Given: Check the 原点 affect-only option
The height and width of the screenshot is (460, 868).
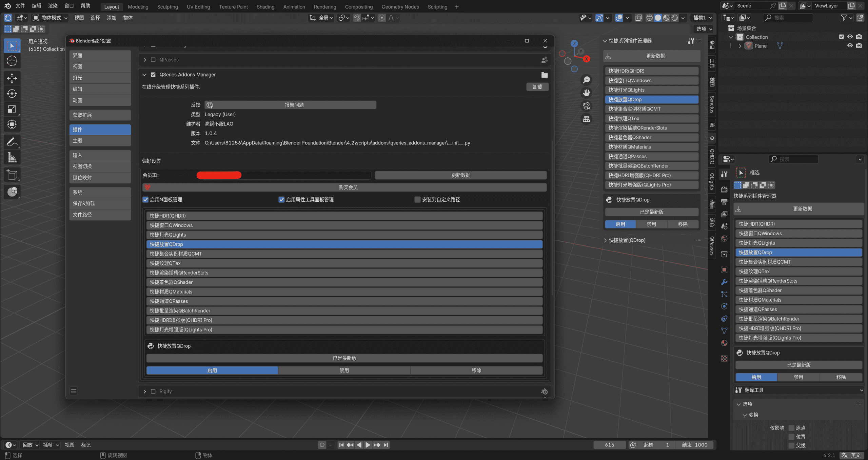Looking at the screenshot, I should point(792,428).
